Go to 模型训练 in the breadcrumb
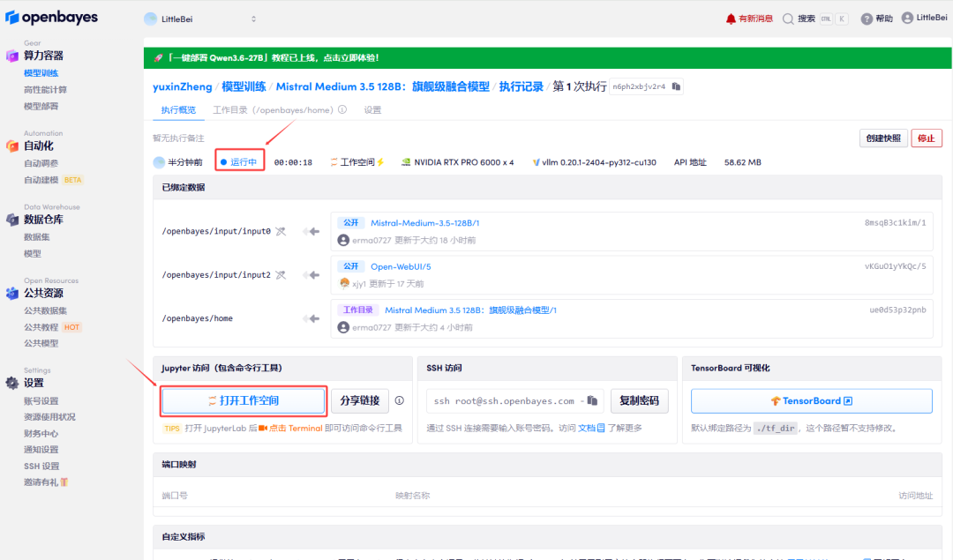 pyautogui.click(x=244, y=86)
